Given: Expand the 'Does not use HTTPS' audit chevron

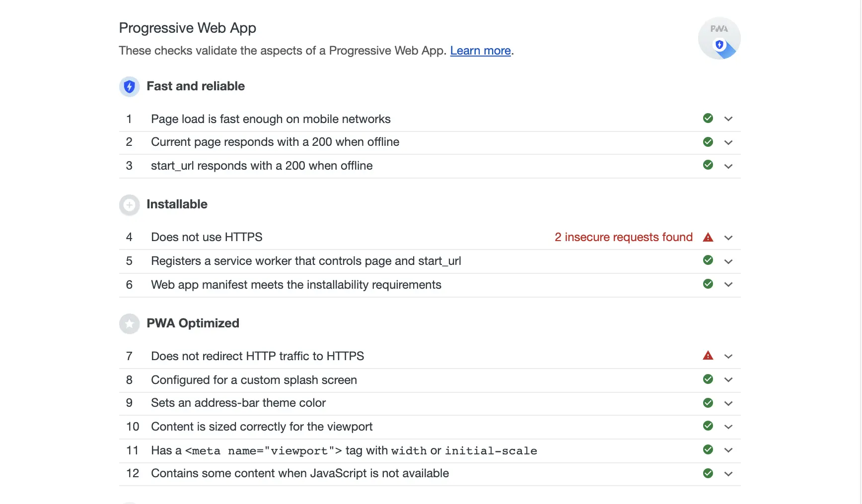Looking at the screenshot, I should pos(728,238).
